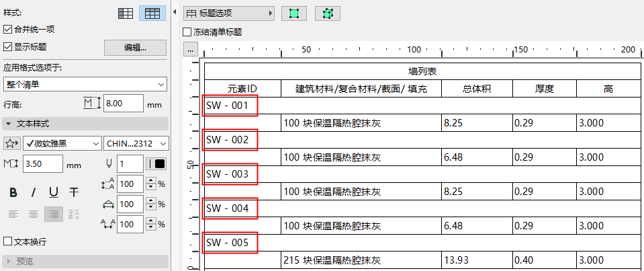The height and width of the screenshot is (271, 644).
Task: Uncheck the 合并统一项 checkbox
Action: coord(7,29)
